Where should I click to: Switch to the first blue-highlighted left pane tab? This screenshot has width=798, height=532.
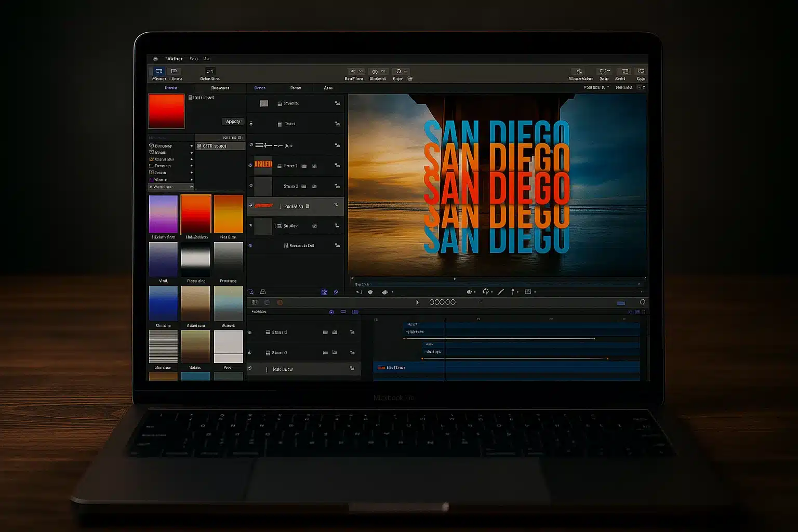171,88
